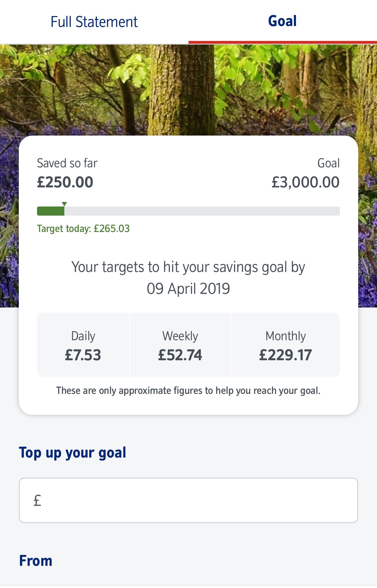Viewport: 377px width, 588px height.
Task: Tap the savings targets heading text
Action: (x=188, y=267)
